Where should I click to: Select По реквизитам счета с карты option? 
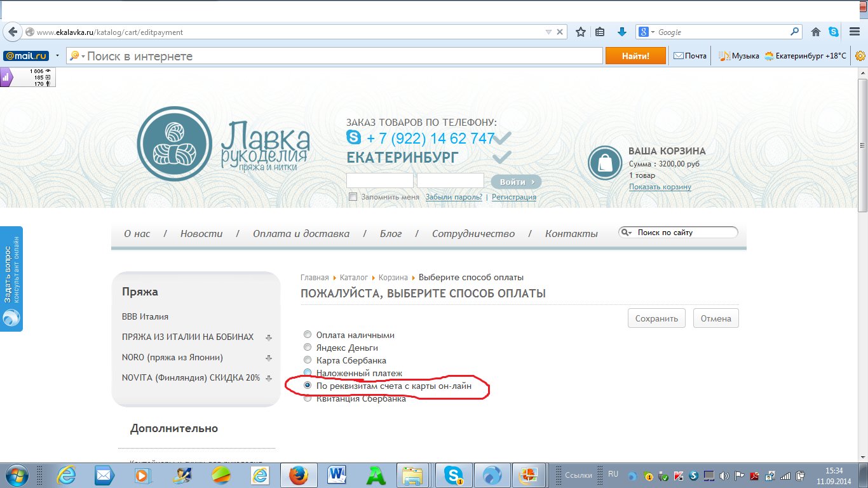(x=308, y=386)
